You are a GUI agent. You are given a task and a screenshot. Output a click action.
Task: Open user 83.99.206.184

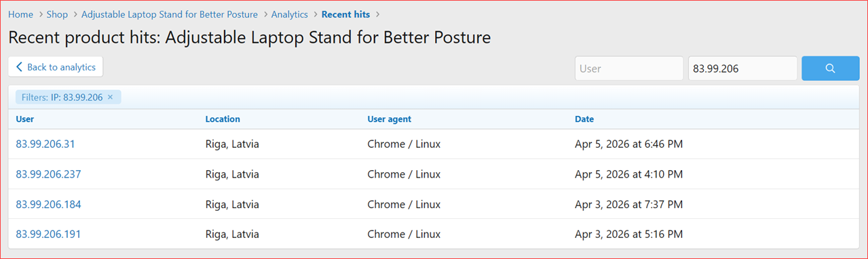(48, 204)
